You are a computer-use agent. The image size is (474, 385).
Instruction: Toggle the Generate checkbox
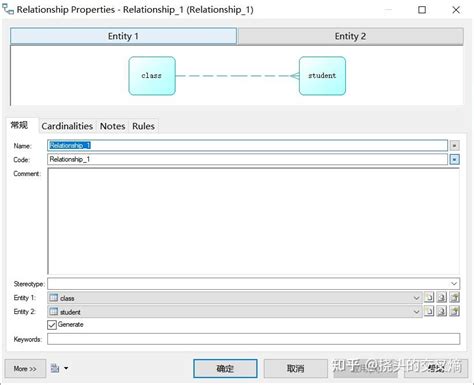coord(52,325)
